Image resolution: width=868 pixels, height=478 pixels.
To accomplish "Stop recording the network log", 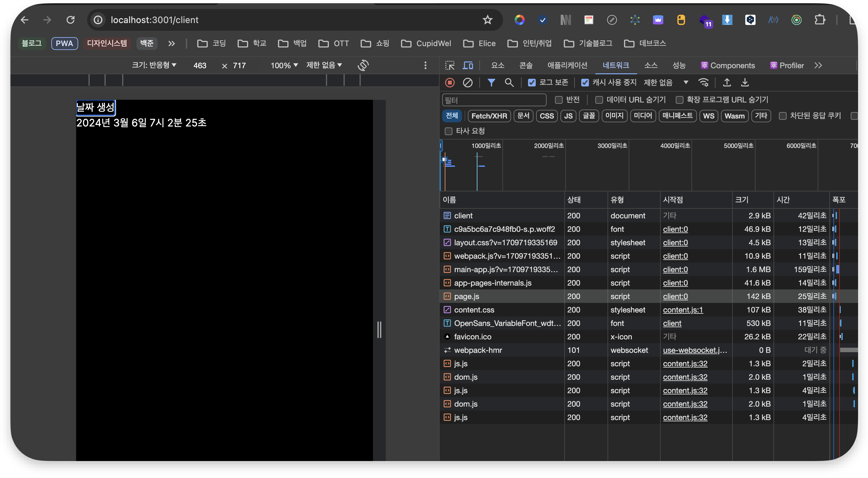I will pos(450,83).
